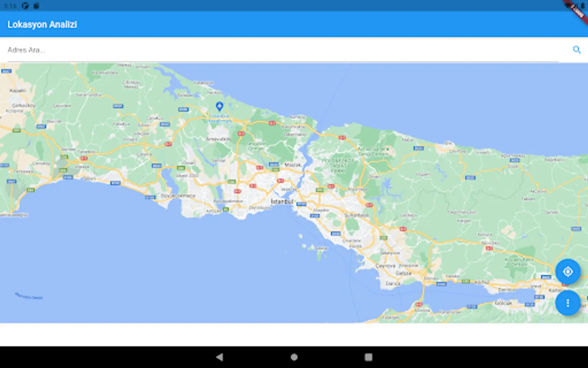Click the 'Sultanbeyli' label on the map
The height and width of the screenshot is (368, 588).
[356, 215]
